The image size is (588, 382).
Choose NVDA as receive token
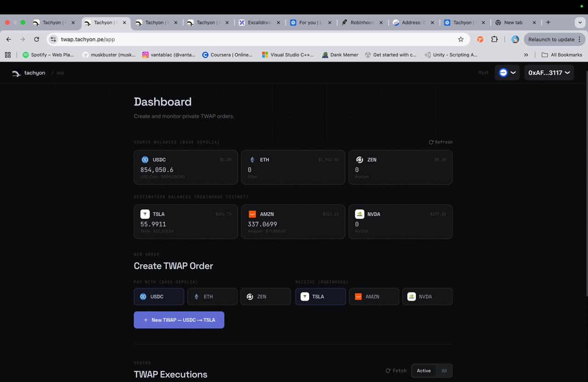[x=427, y=296]
